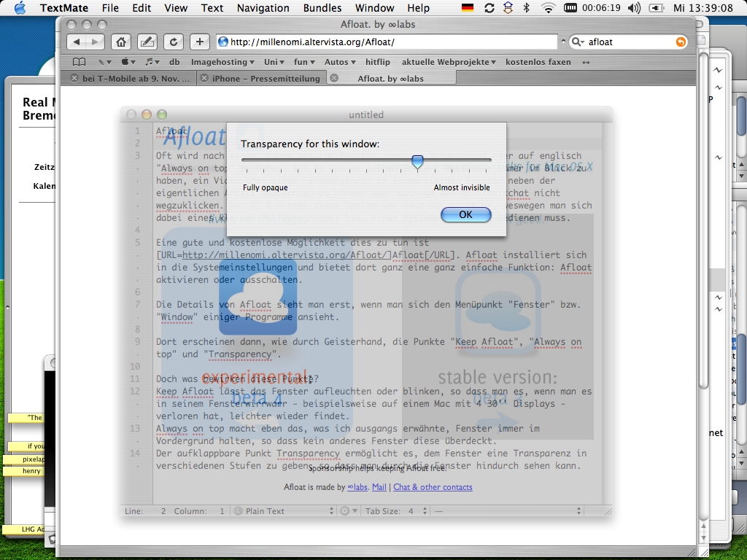Open the magnifier search options menu
This screenshot has height=560, width=747.
[578, 42]
